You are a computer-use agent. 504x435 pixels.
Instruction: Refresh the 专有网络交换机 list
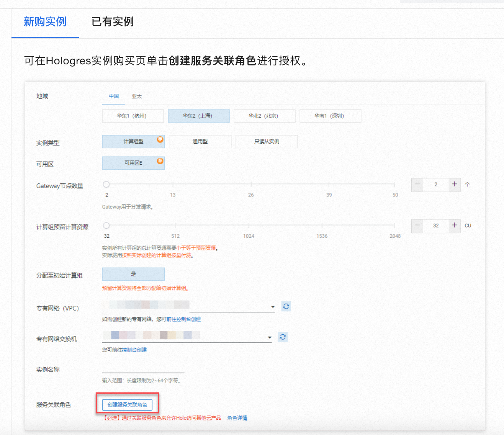(283, 337)
